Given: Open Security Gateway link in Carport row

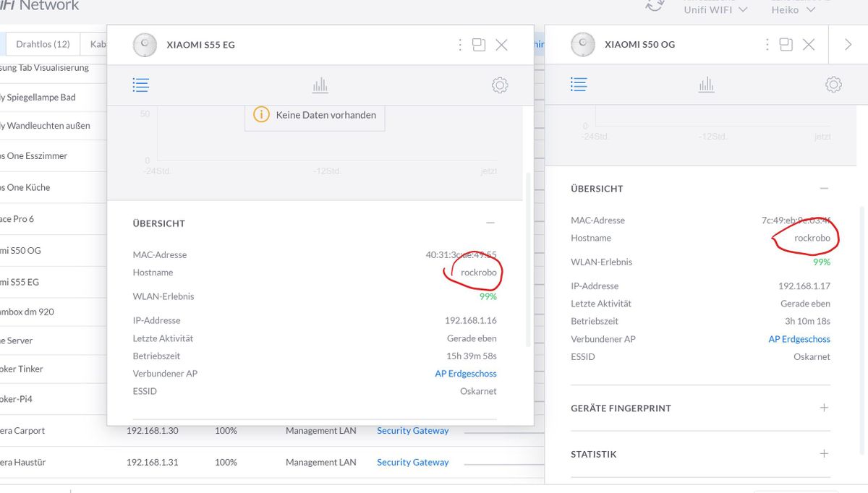Looking at the screenshot, I should tap(413, 431).
